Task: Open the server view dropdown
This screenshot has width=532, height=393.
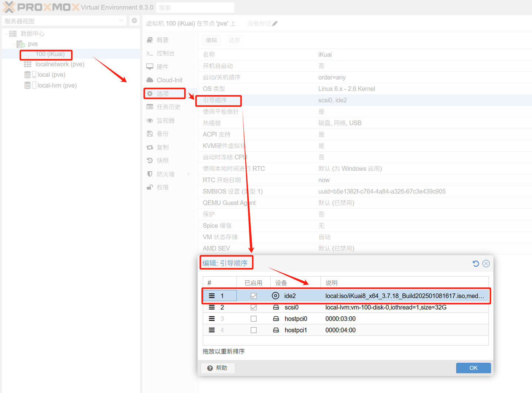Action: (x=121, y=21)
